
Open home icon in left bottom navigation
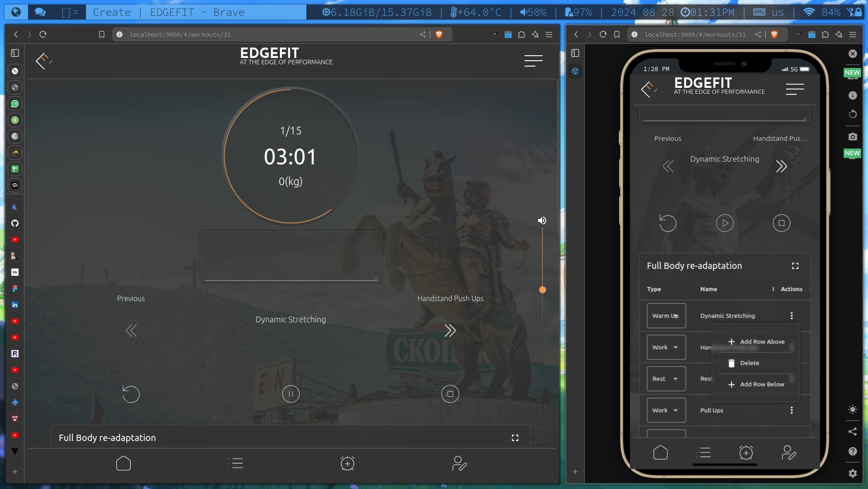(x=123, y=463)
